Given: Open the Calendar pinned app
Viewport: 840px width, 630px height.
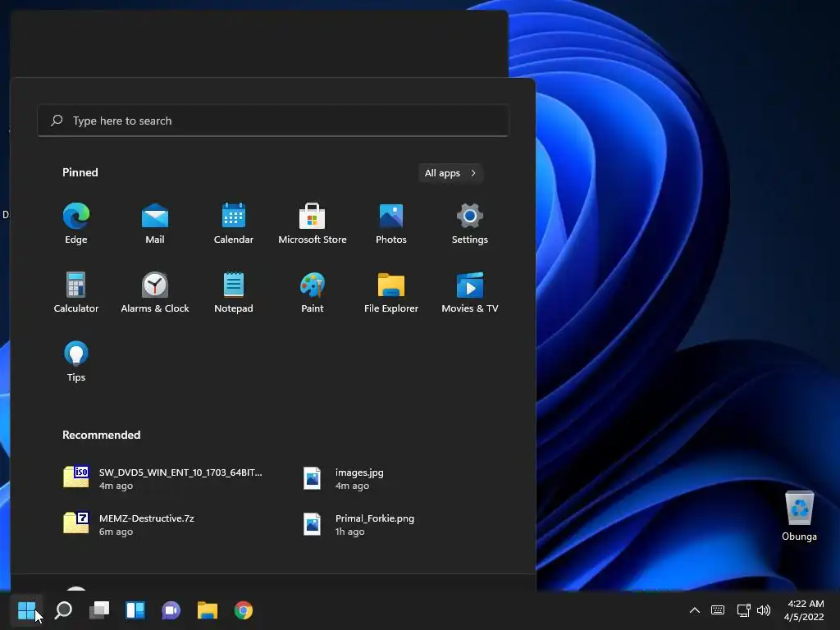Looking at the screenshot, I should tap(234, 223).
